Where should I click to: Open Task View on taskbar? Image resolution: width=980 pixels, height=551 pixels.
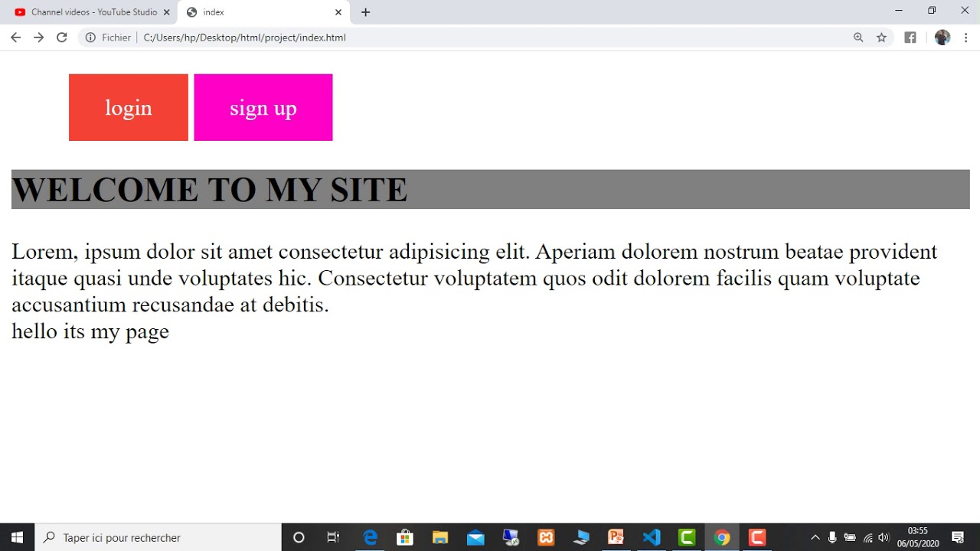(x=333, y=537)
